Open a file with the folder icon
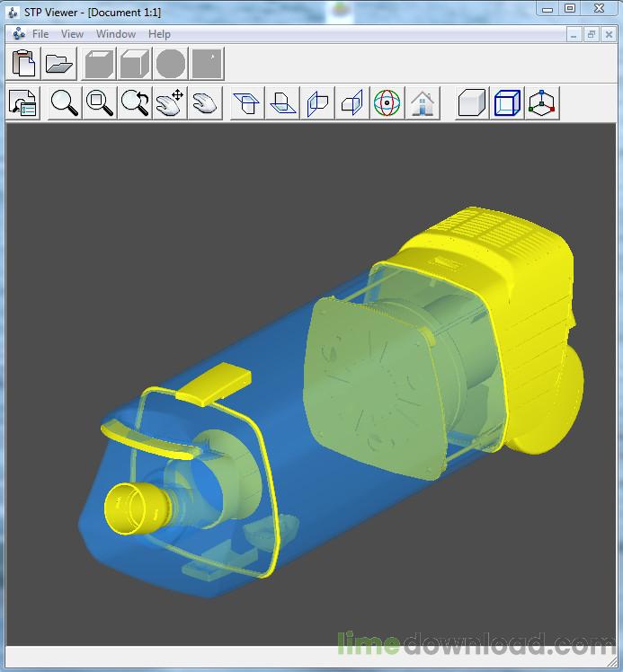Screen dimensions: 623x672 click(59, 64)
